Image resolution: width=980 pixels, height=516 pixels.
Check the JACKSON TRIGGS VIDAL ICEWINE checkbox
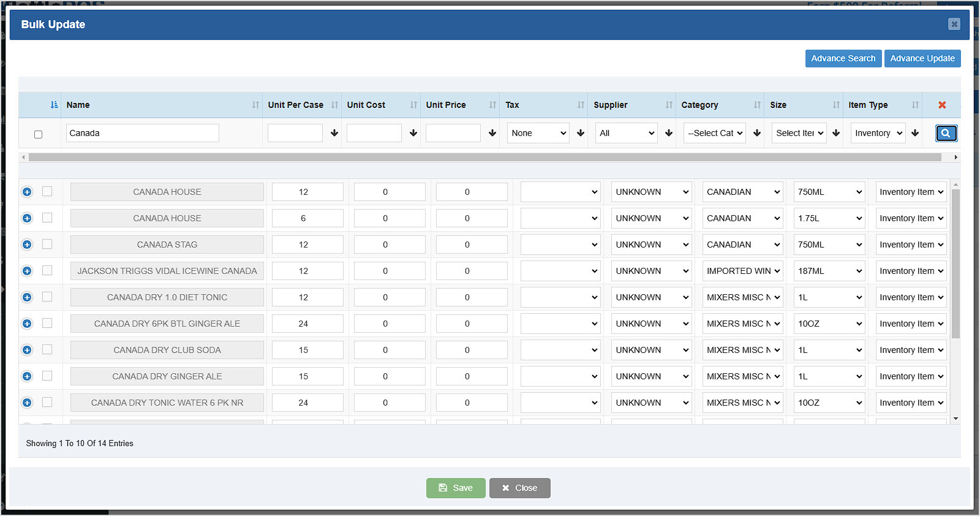[47, 270]
